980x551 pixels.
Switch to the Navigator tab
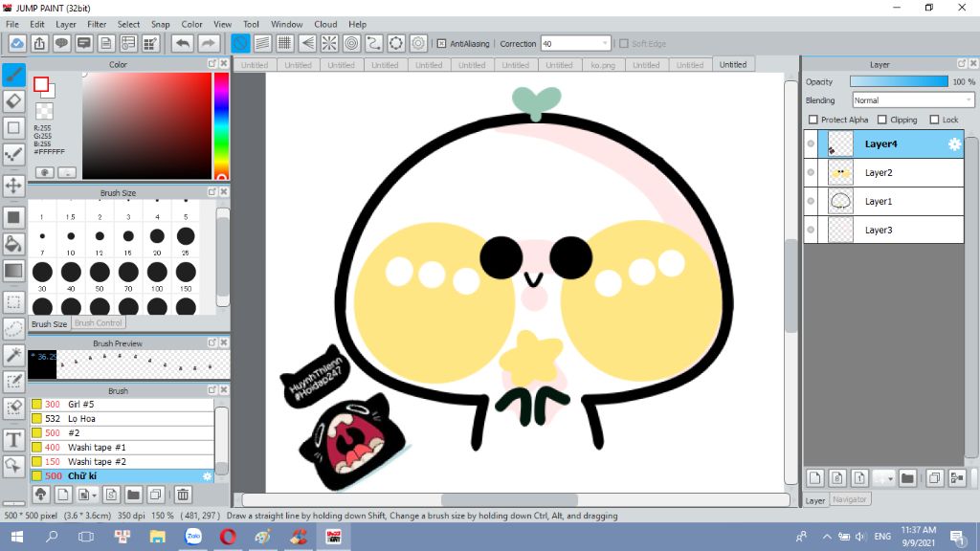pos(850,499)
